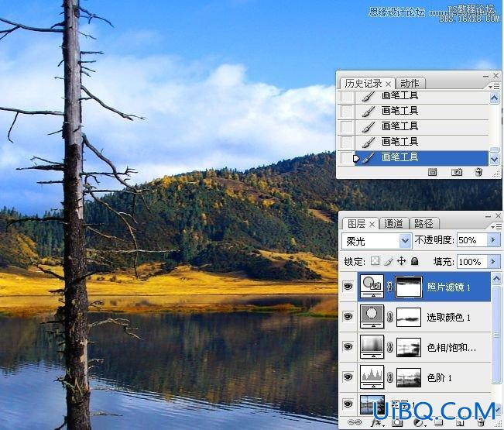
Task: Set history brush source on highlighted 画笔工具
Action: point(347,158)
